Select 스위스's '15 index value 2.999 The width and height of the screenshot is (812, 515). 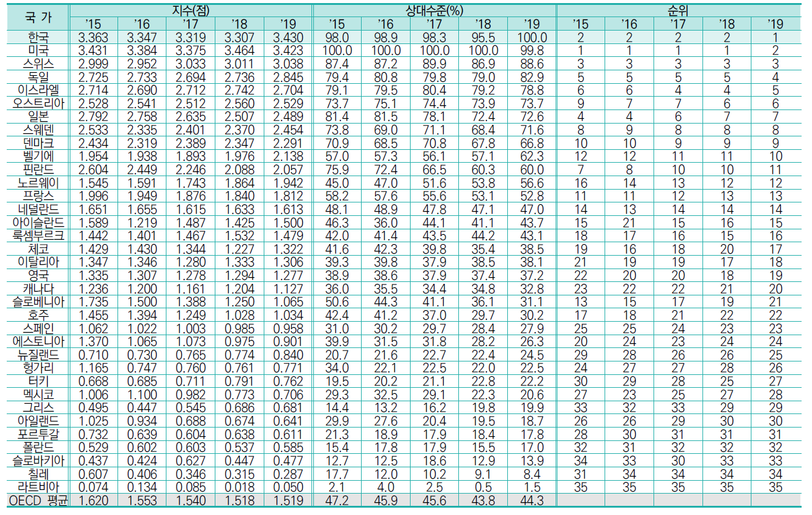pyautogui.click(x=92, y=62)
